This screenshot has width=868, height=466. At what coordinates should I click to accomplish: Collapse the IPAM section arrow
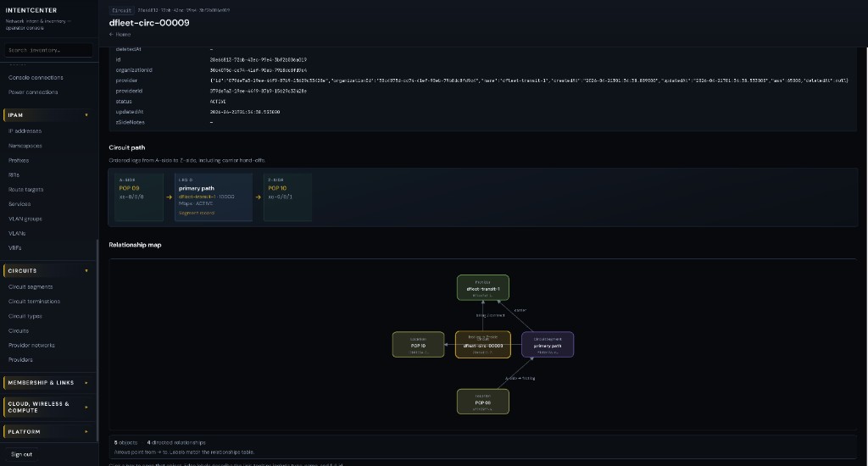tap(86, 115)
